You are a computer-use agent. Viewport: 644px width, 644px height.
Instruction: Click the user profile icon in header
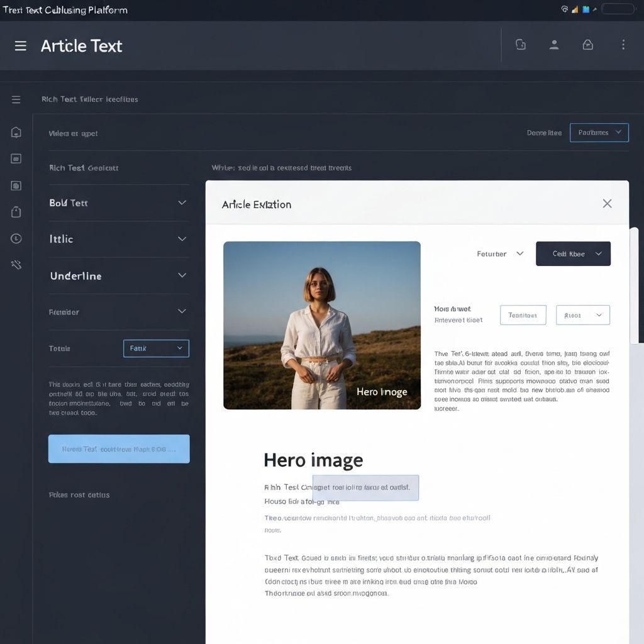[554, 45]
